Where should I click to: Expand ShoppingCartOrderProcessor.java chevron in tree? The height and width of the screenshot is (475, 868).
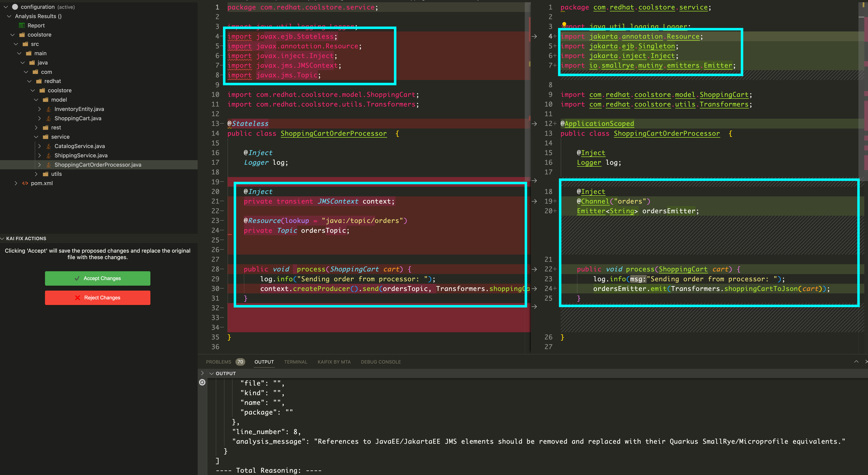click(x=39, y=165)
